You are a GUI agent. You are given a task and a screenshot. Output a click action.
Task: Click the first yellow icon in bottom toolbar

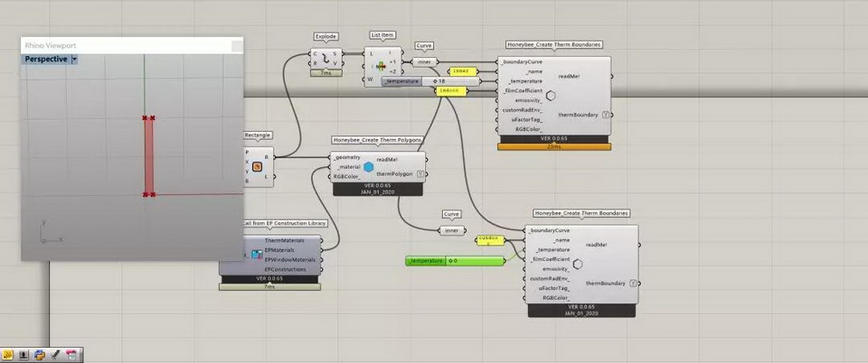pos(8,355)
